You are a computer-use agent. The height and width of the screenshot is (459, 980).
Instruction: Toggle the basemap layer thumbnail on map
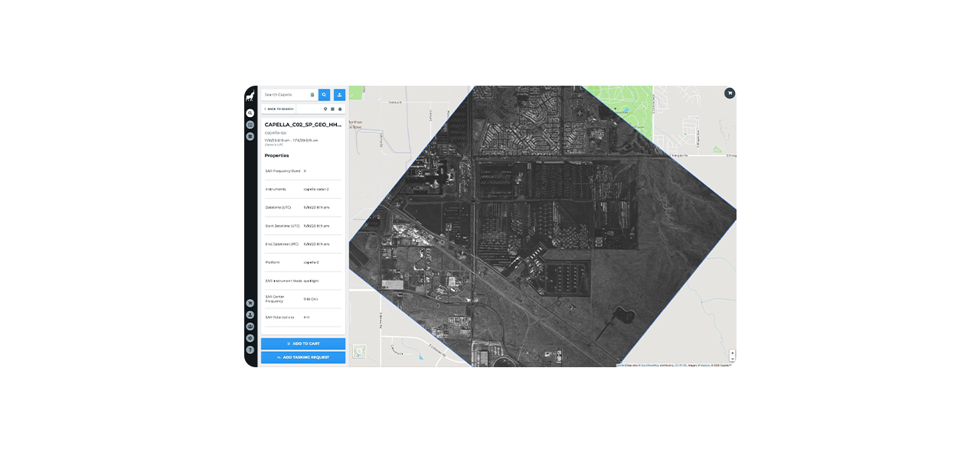(359, 352)
